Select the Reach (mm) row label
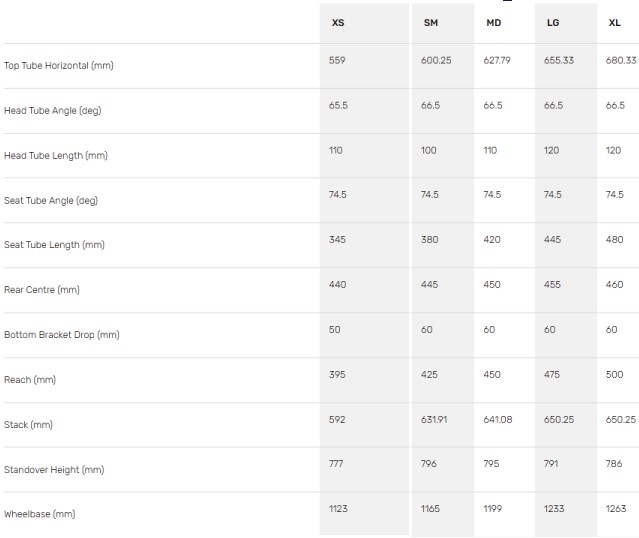This screenshot has height=538, width=639. point(30,380)
